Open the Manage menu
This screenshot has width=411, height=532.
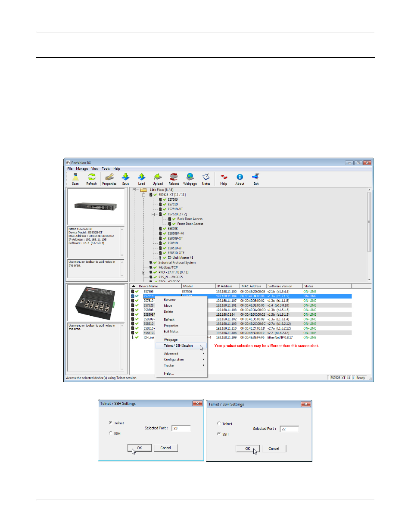point(82,168)
